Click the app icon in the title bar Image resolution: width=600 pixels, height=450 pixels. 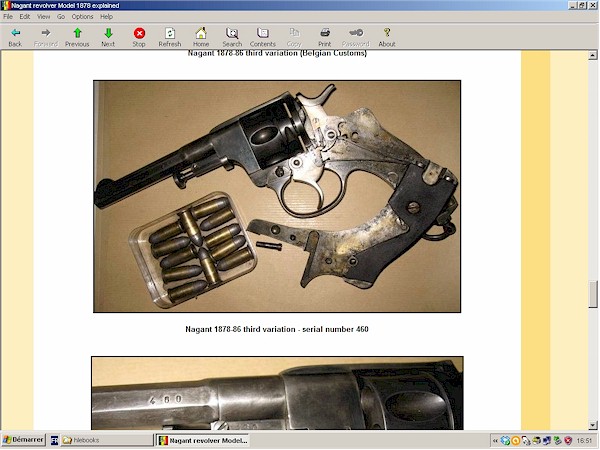coord(6,5)
